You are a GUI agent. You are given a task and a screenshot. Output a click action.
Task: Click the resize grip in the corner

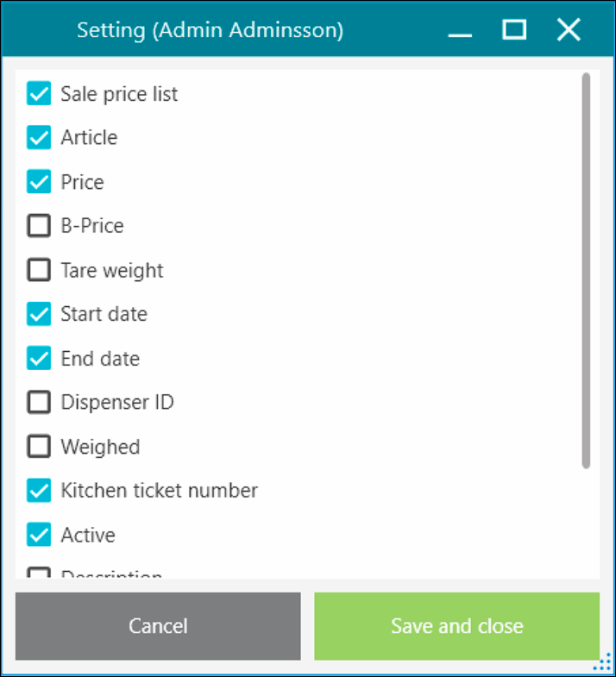(605, 662)
